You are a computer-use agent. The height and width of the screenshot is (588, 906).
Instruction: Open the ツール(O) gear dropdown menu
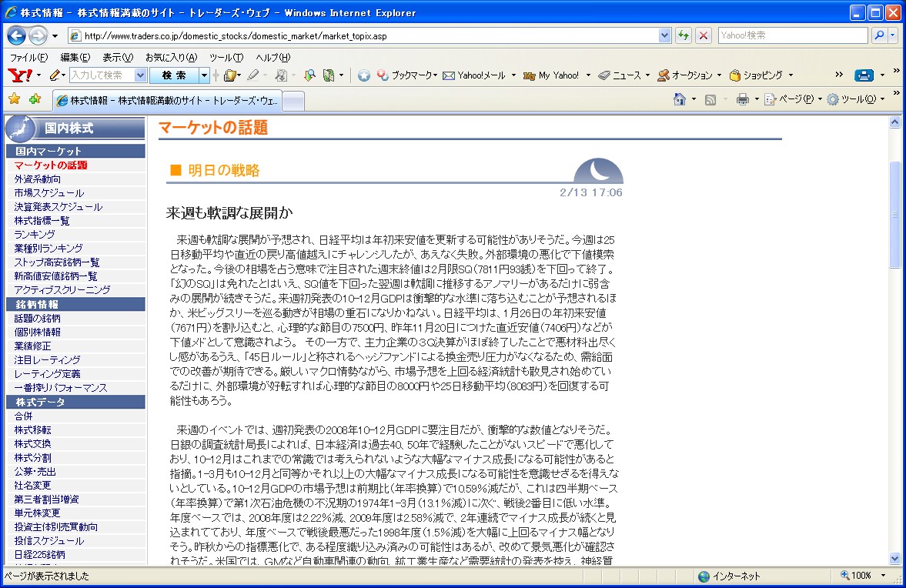pos(856,99)
